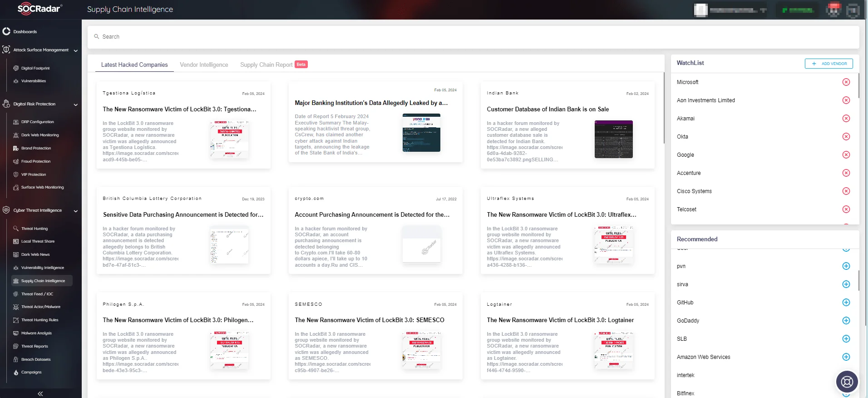Open Dashboards from the sidebar
Image resolution: width=868 pixels, height=398 pixels.
25,32
